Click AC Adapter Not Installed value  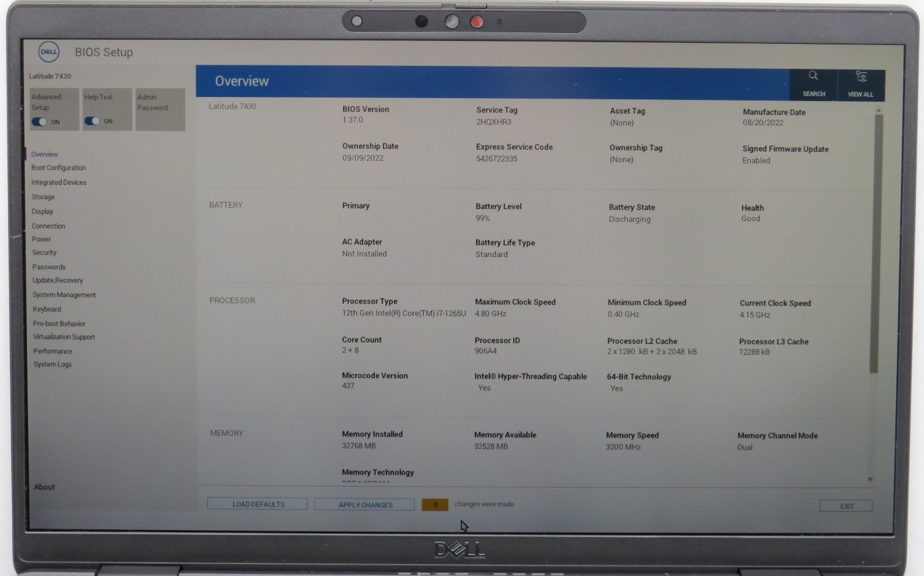[364, 254]
